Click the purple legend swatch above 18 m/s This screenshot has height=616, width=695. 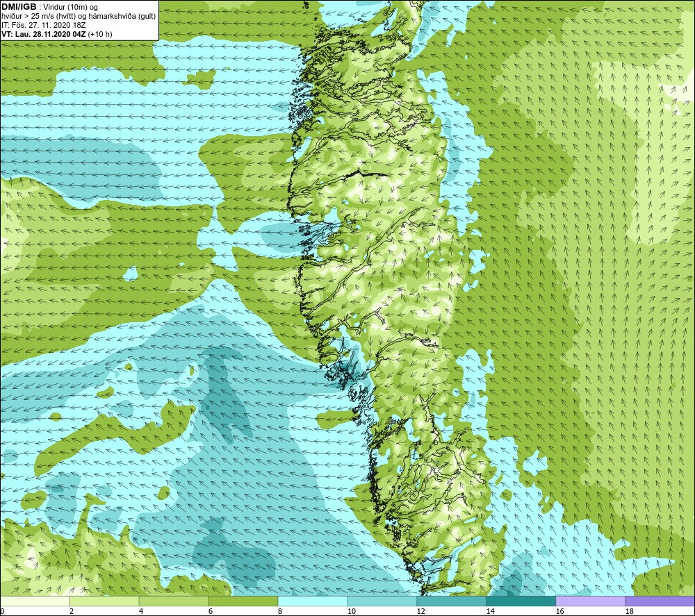(660, 601)
